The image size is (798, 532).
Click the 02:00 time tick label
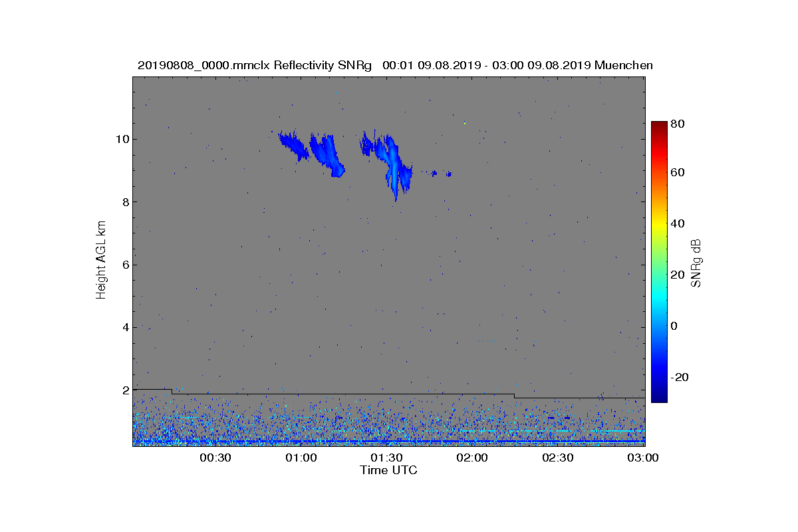tap(472, 458)
